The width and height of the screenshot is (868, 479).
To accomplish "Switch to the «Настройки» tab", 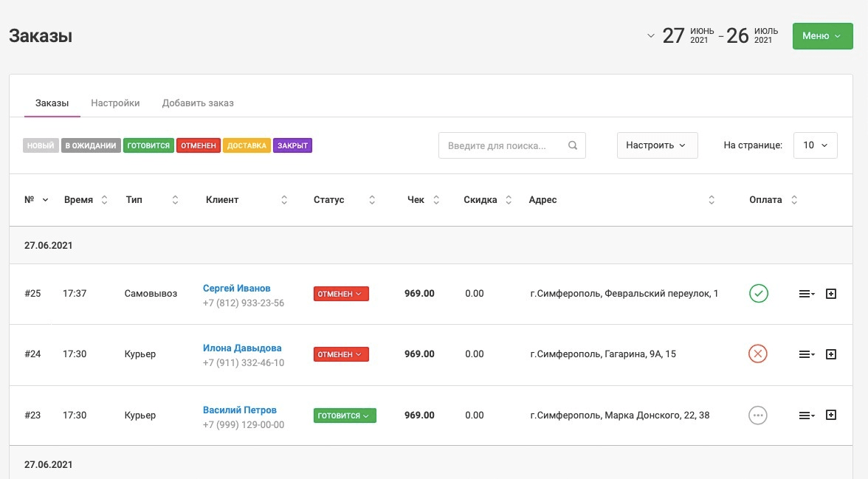I will 115,103.
